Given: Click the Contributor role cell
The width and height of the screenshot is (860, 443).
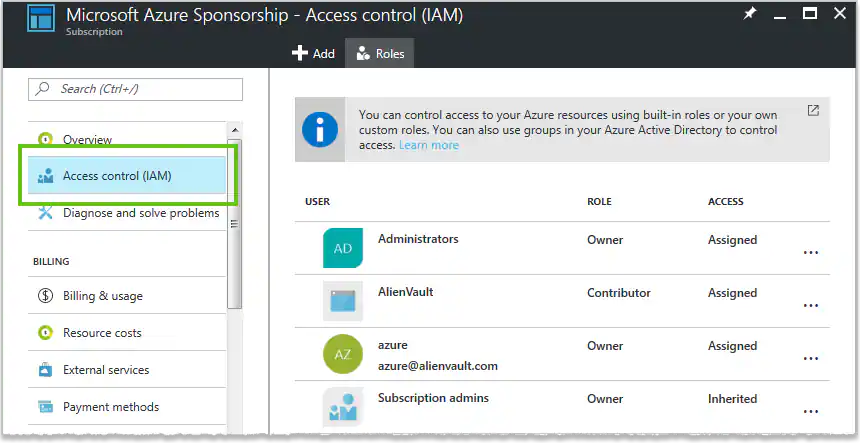Looking at the screenshot, I should 619,293.
